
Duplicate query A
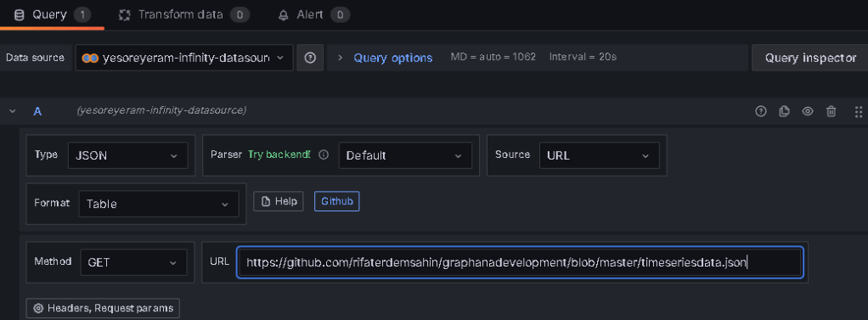coord(784,111)
